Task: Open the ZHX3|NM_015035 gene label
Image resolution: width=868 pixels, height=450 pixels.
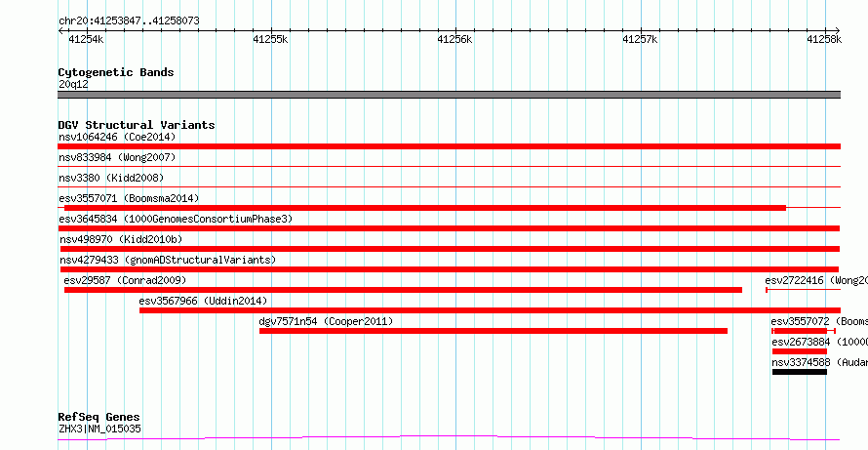Action: tap(99, 429)
